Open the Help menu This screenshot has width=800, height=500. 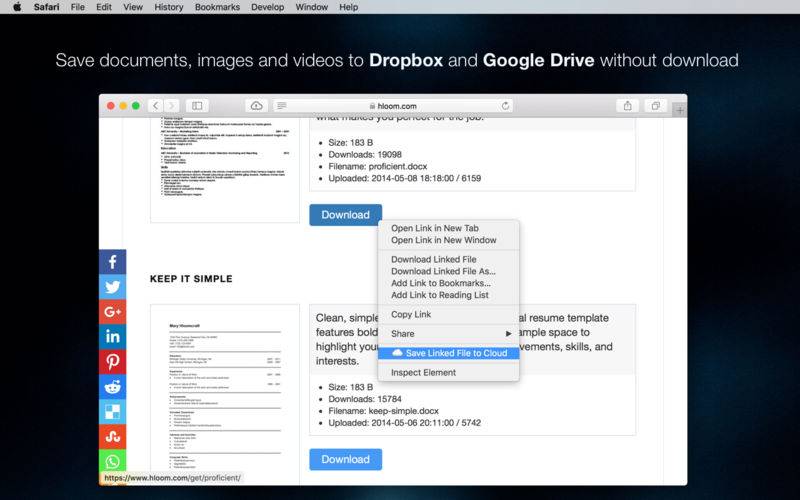point(348,7)
